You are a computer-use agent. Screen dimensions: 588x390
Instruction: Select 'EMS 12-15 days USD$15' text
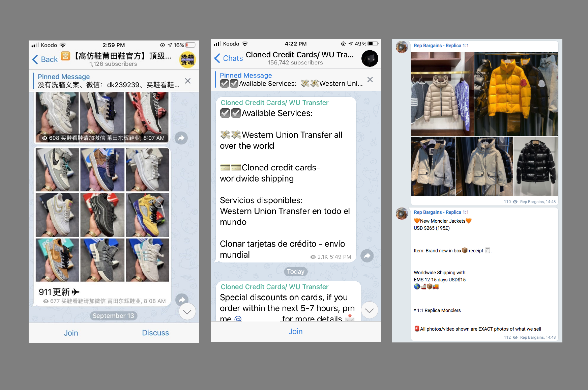(x=440, y=280)
